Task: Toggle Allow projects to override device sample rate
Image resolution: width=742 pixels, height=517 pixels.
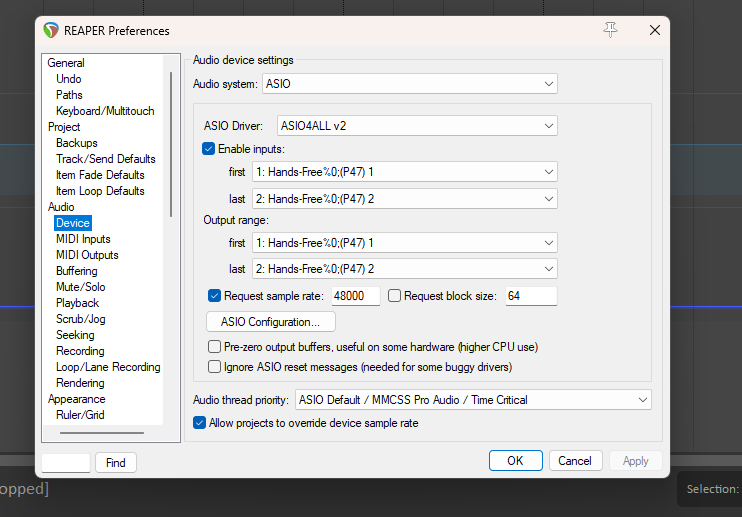Action: pyautogui.click(x=200, y=423)
